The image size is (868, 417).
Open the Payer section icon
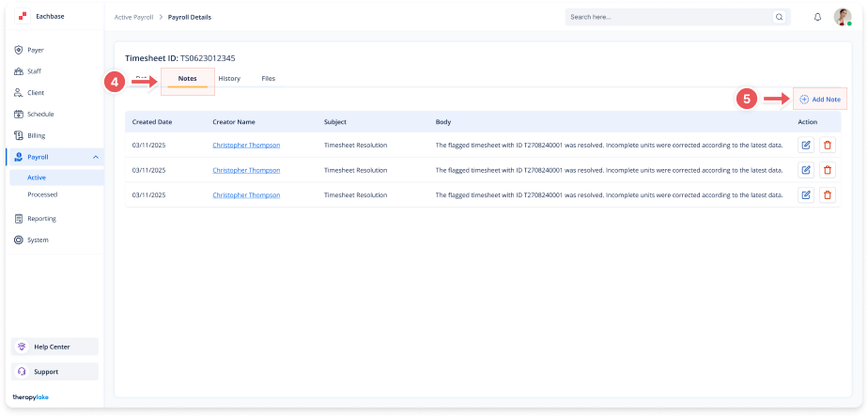click(18, 50)
